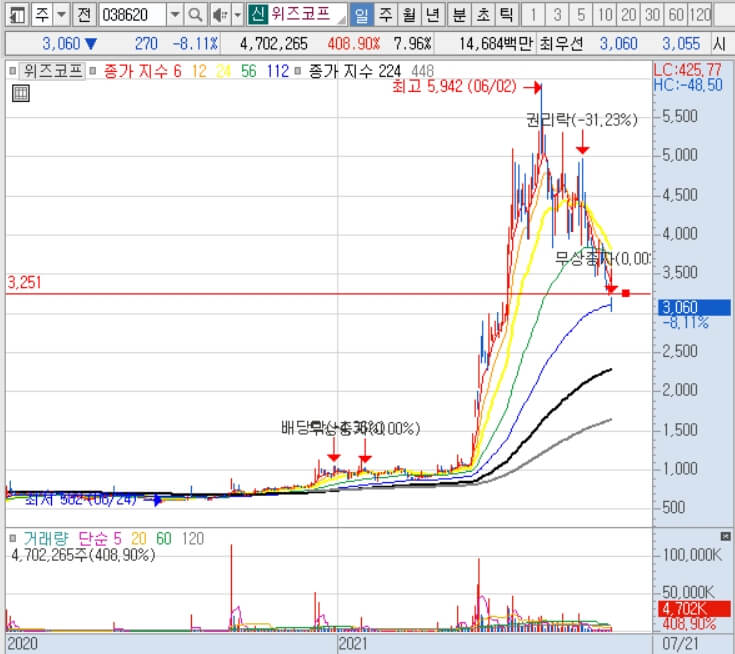This screenshot has height=654, width=735.
Task: Click the blue 112 moving average period
Action: click(278, 71)
